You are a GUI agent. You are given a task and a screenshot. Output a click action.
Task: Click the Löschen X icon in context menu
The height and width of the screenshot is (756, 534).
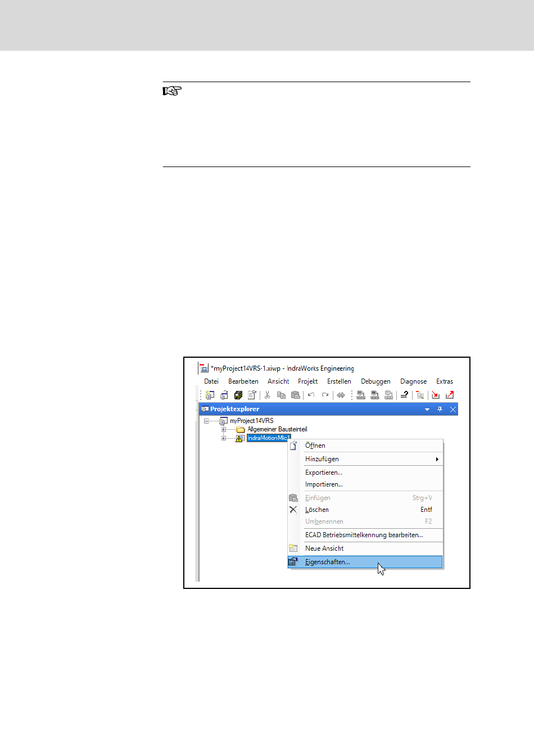click(293, 510)
